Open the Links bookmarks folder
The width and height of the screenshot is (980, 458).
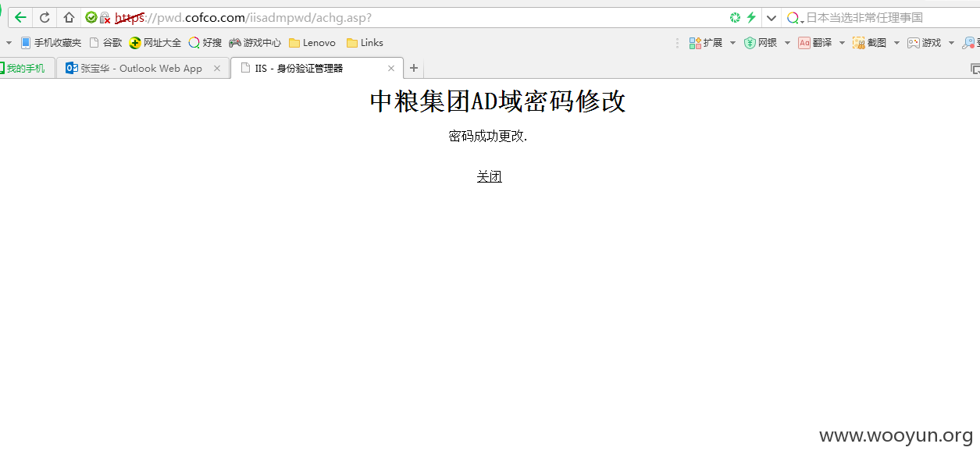365,43
